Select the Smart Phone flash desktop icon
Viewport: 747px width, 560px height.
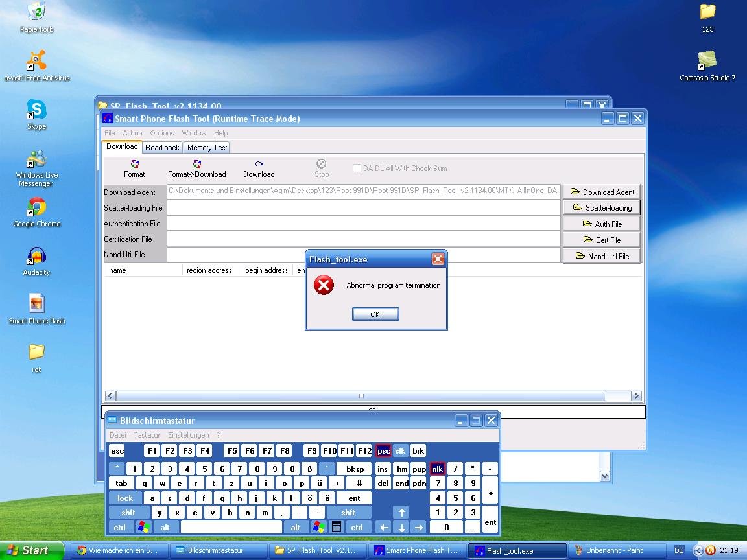[x=37, y=310]
